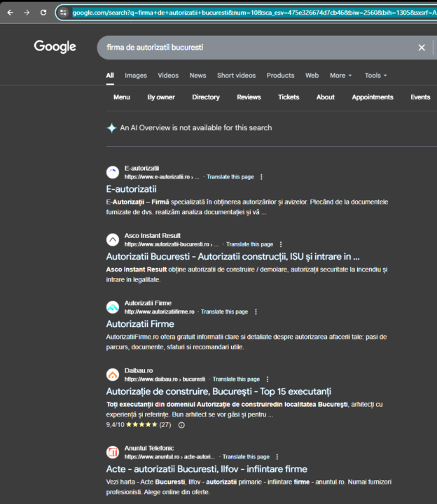Open the Google logo homepage

55,47
